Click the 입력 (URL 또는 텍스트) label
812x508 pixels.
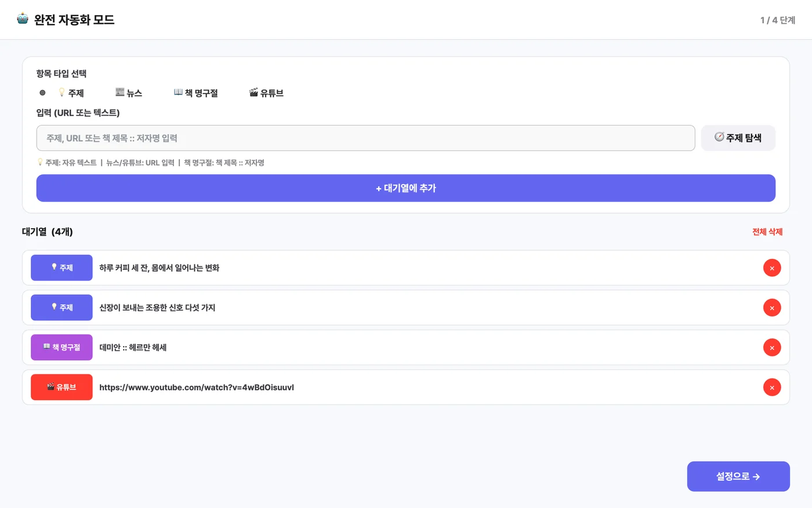coord(78,113)
